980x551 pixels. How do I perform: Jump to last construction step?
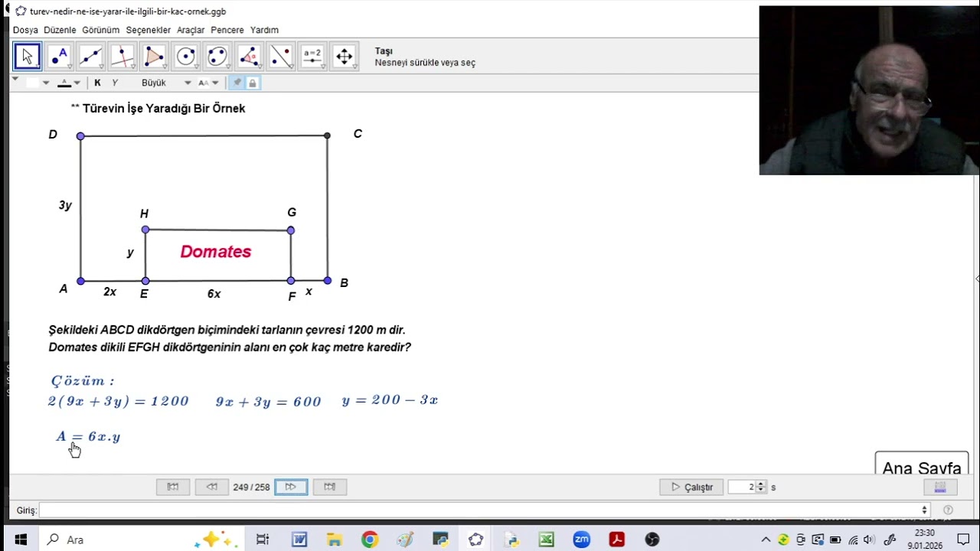point(330,487)
